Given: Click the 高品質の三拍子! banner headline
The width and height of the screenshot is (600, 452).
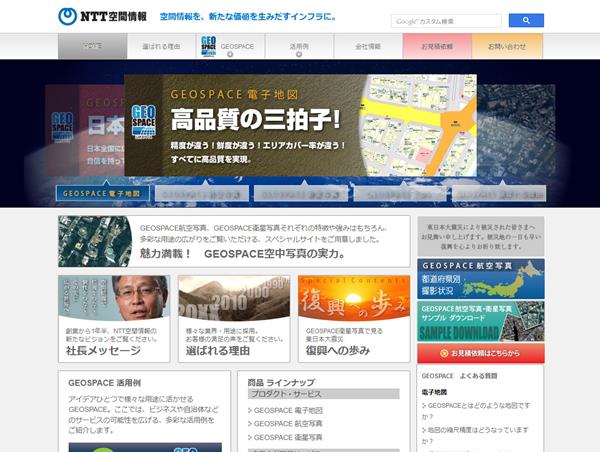Looking at the screenshot, I should coord(255,119).
